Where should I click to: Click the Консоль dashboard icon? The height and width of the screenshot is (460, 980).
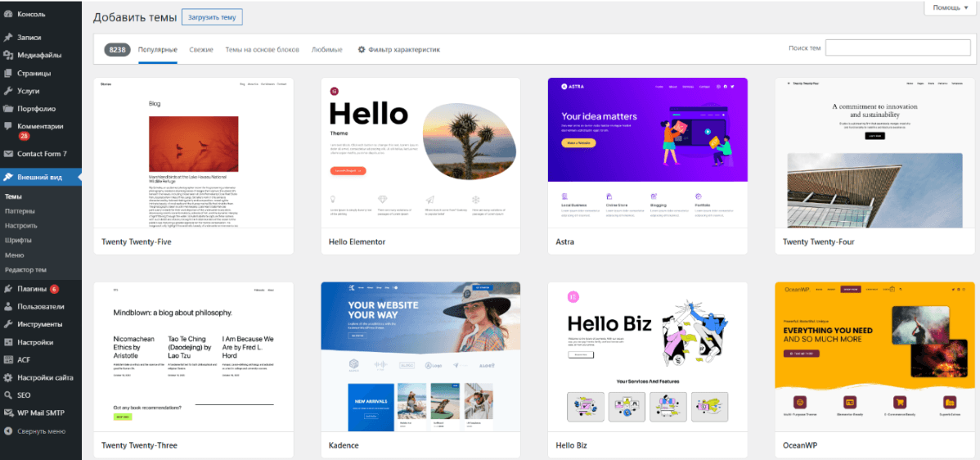click(8, 14)
